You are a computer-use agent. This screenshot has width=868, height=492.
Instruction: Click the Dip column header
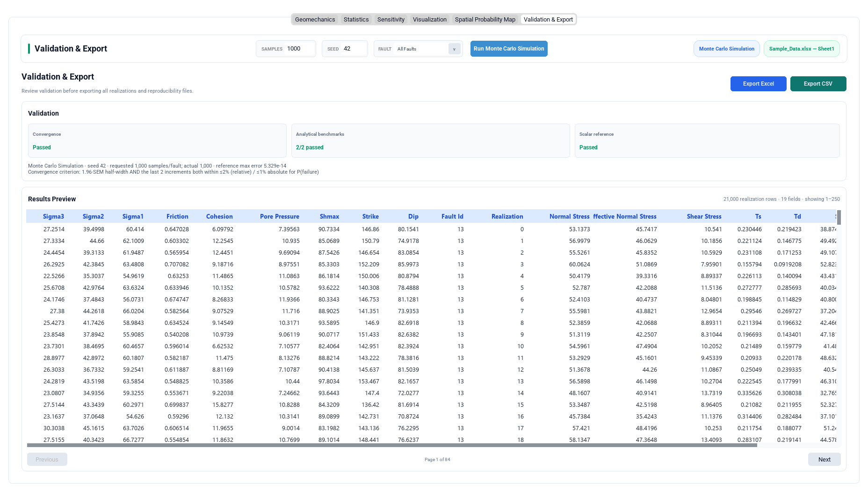(413, 216)
